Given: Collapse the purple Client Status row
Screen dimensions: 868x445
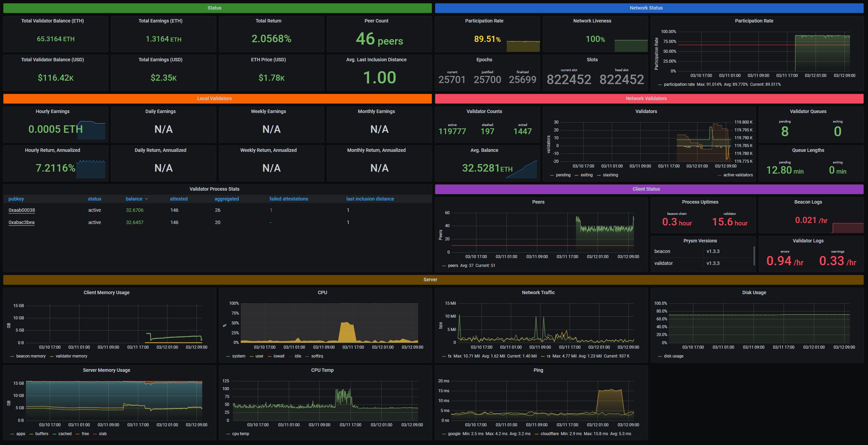Looking at the screenshot, I should [x=646, y=189].
